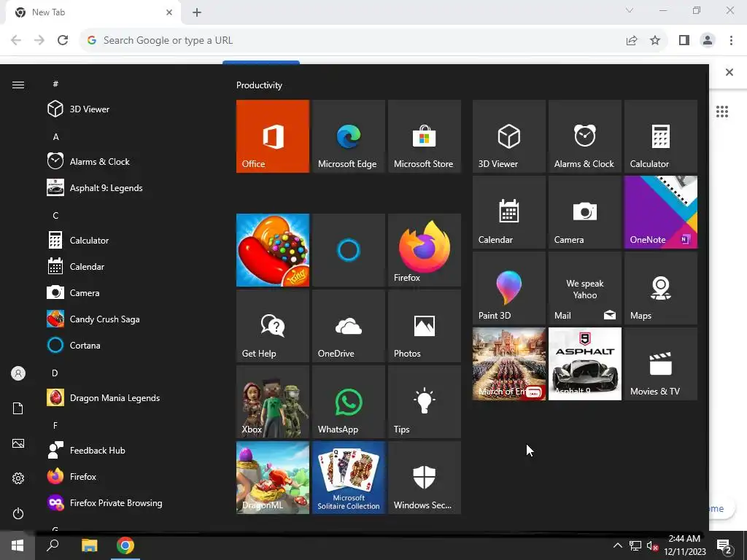Click the letter F section header
This screenshot has width=747, height=560.
[x=55, y=425]
